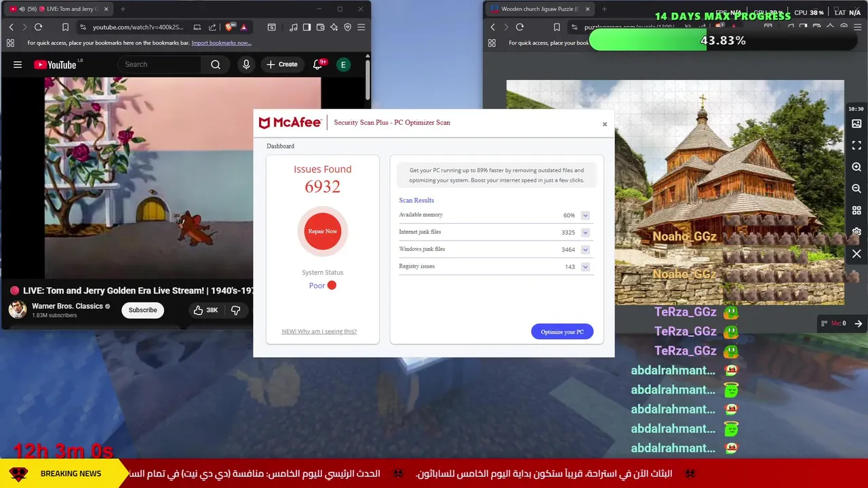868x488 pixels.
Task: Click the YouTube search magnifier button
Action: (216, 64)
